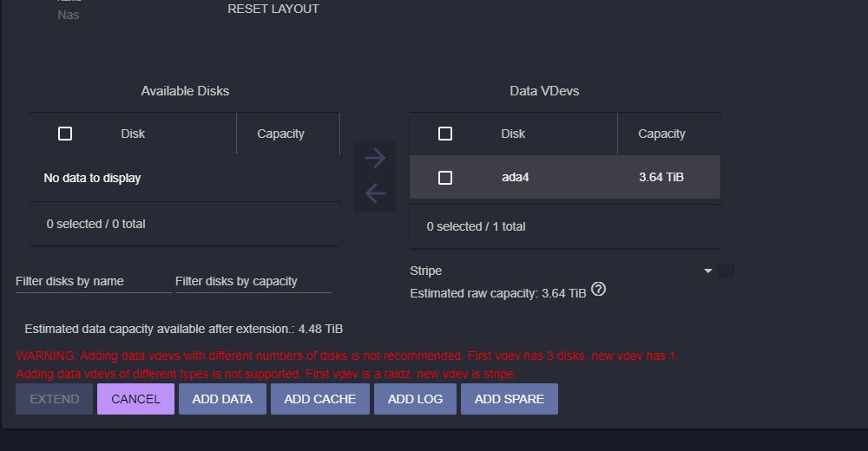Viewport: 868px width, 451px height.
Task: Click the Nas pool name field
Action: [x=68, y=15]
